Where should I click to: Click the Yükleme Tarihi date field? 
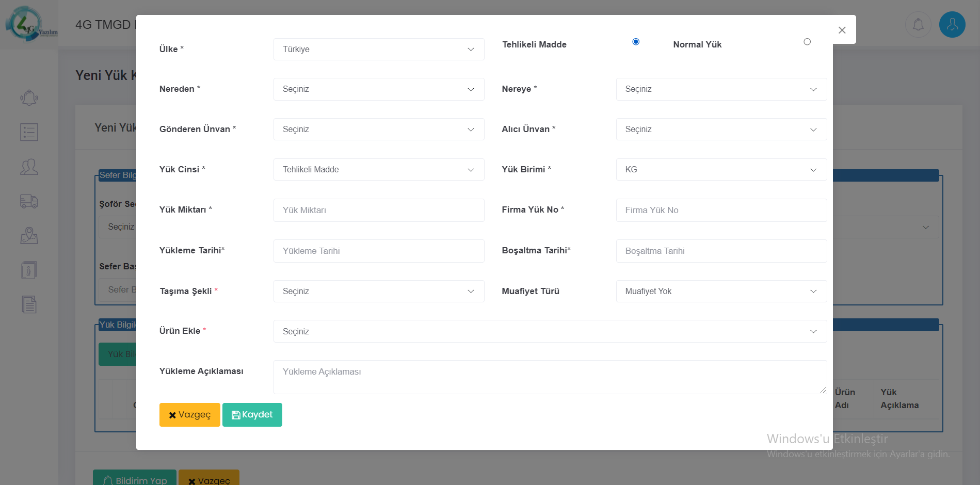click(x=379, y=251)
